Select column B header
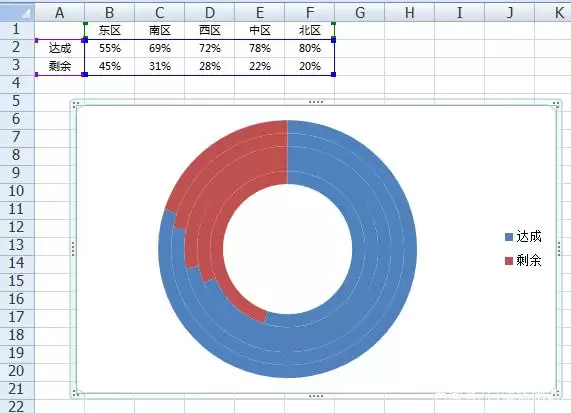This screenshot has width=571, height=413. click(x=109, y=12)
